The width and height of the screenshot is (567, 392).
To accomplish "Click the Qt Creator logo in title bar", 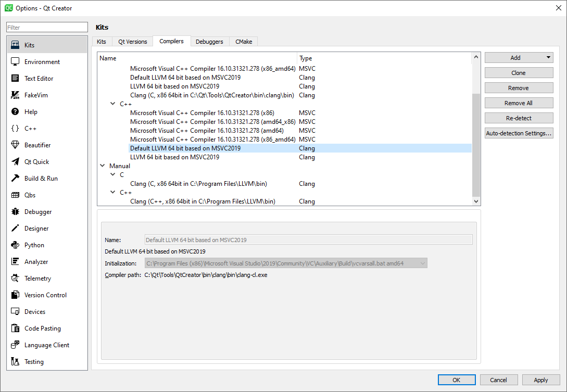I will pyautogui.click(x=9, y=8).
